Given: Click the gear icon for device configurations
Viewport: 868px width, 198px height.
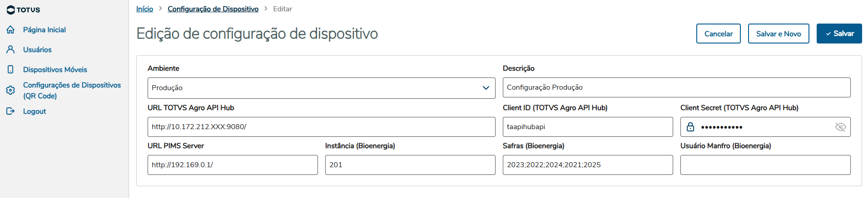Looking at the screenshot, I should tap(11, 91).
